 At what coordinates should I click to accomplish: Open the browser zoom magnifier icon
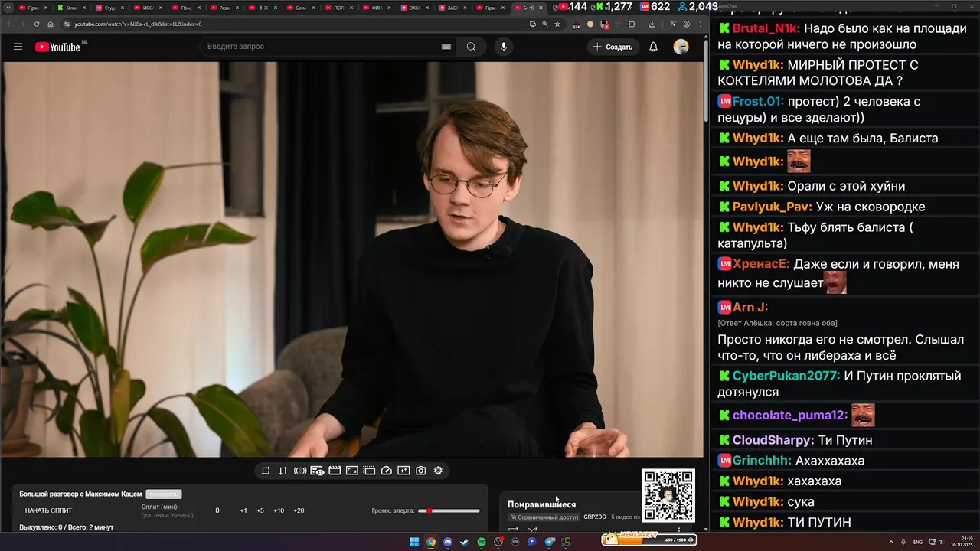[x=544, y=24]
